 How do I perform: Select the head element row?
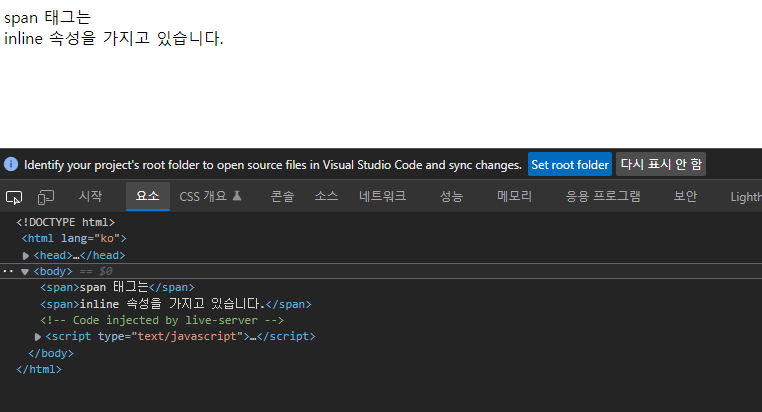(79, 255)
